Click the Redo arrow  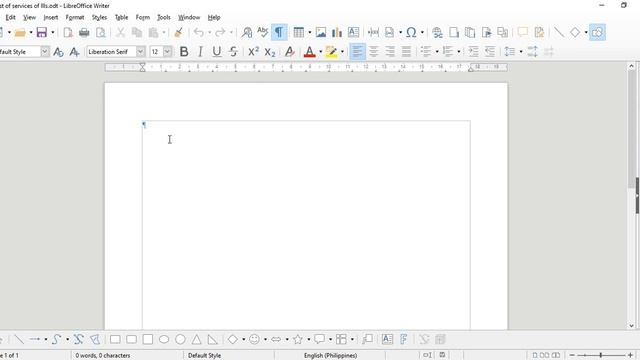[220, 32]
